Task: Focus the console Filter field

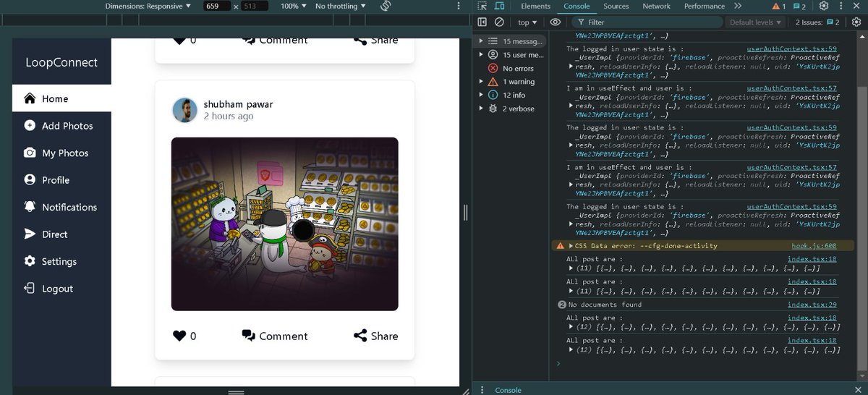Action: coord(649,22)
